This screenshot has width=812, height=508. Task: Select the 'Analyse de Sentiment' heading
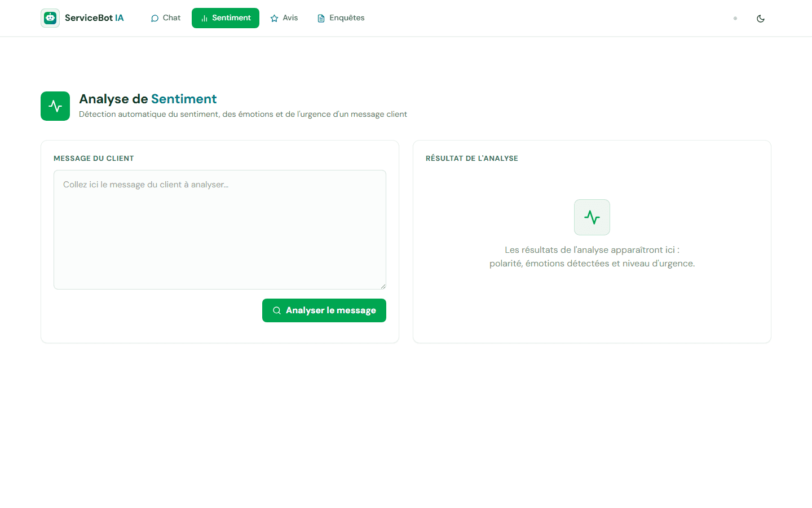pos(148,99)
